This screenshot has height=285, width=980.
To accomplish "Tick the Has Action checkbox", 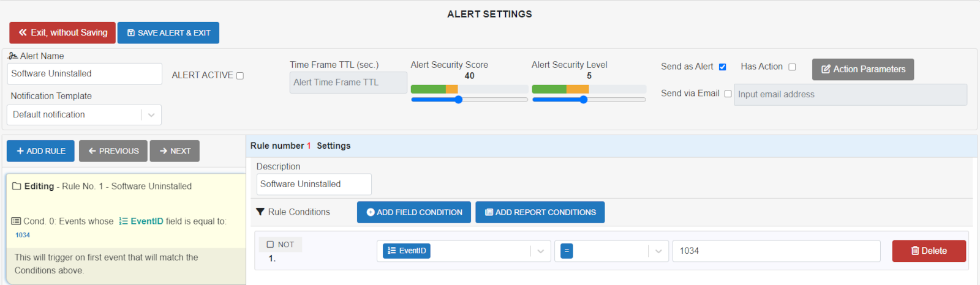I will (792, 67).
